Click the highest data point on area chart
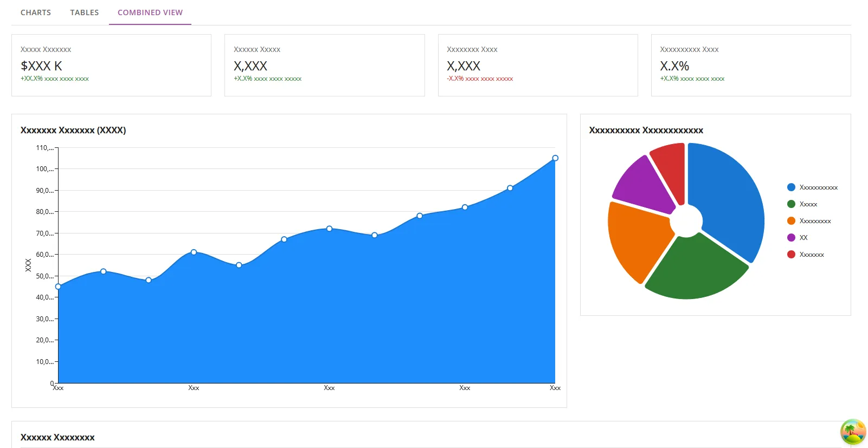 coord(555,158)
